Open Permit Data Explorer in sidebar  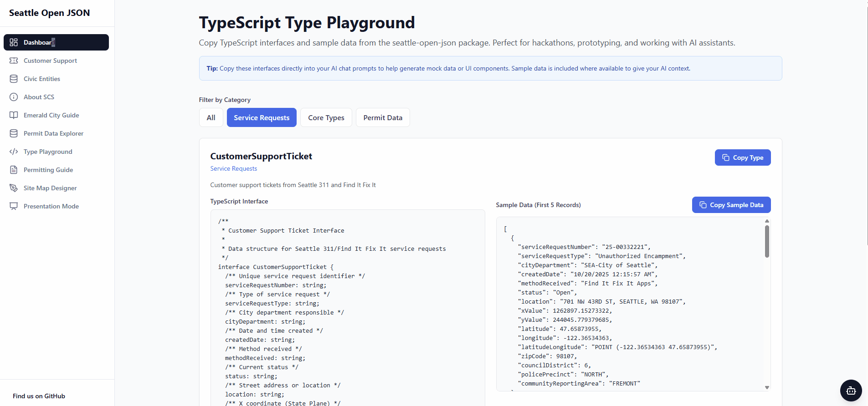53,133
